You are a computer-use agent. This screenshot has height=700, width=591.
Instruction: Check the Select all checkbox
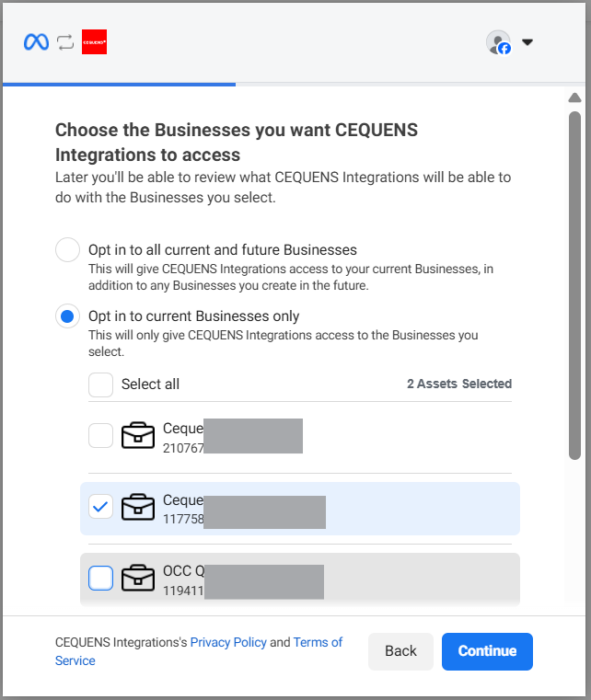[x=101, y=384]
